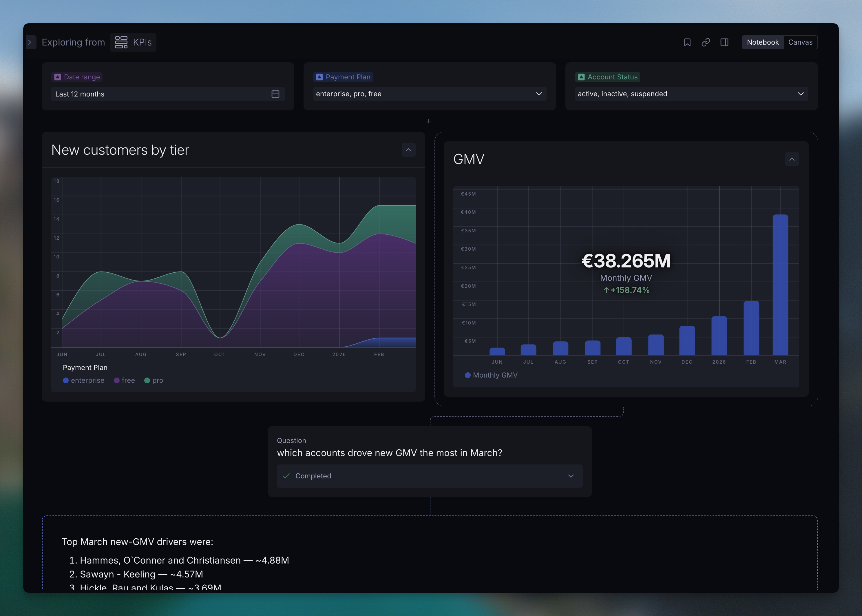Copy the link with the chain icon
Screen dimensions: 862x616
(x=706, y=42)
